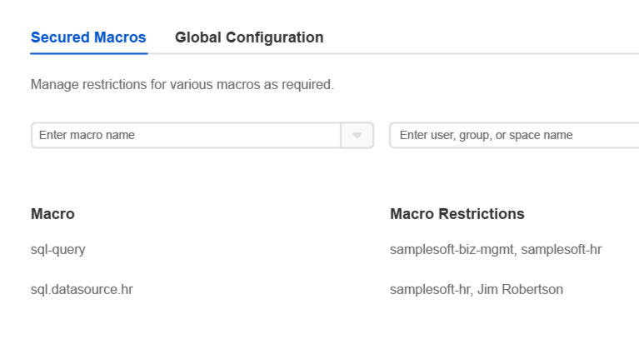Image resolution: width=639 pixels, height=364 pixels.
Task: Open the macro name dropdown arrow
Action: point(357,135)
